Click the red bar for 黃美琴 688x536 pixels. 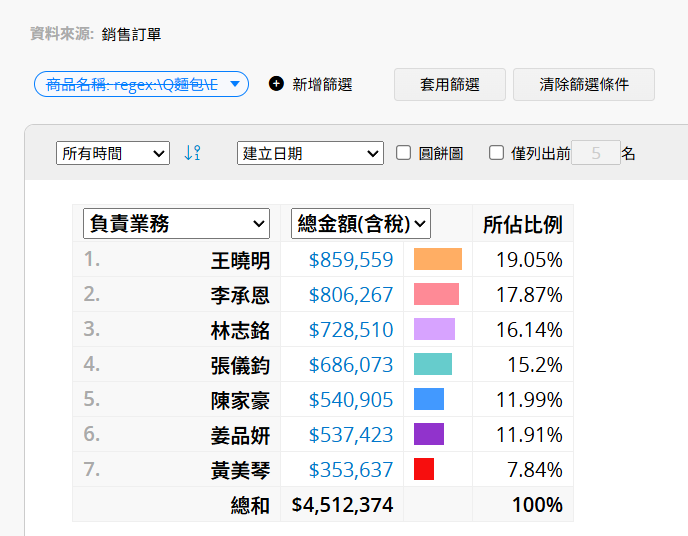[424, 469]
